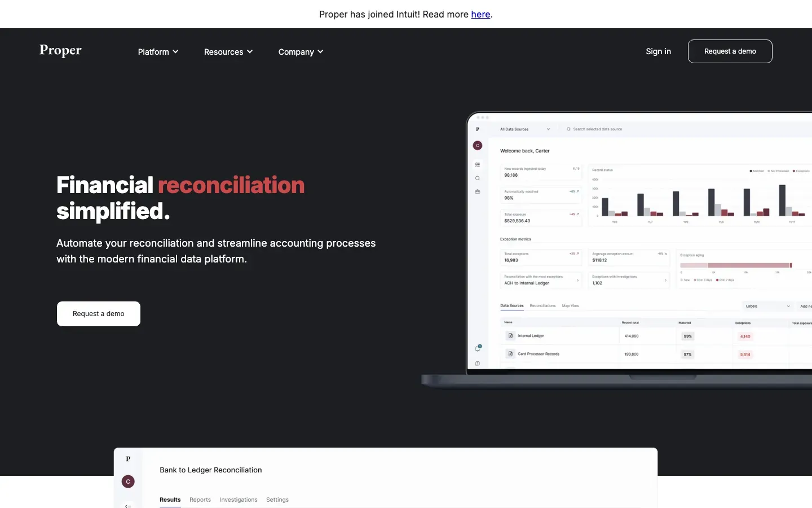Click the 193,800 record total

tap(632, 354)
